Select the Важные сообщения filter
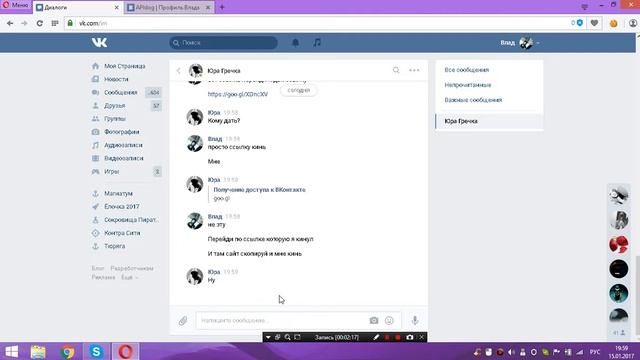The width and height of the screenshot is (640, 360). click(x=473, y=100)
